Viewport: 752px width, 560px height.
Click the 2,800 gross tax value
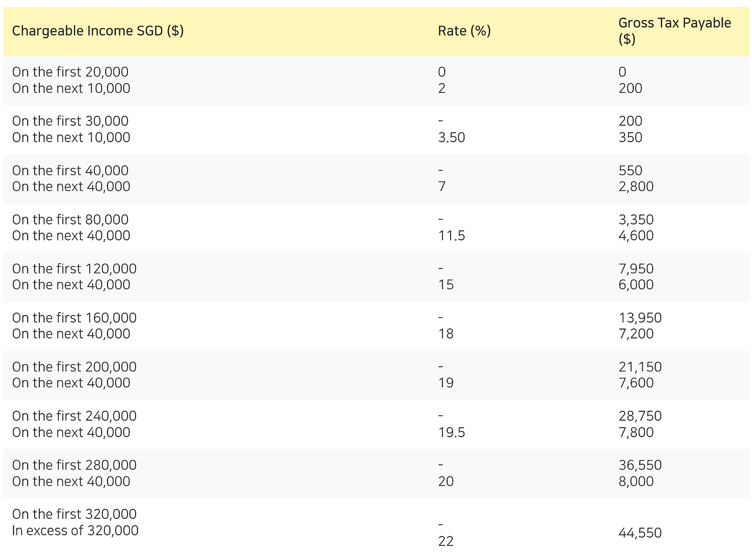coord(636,187)
